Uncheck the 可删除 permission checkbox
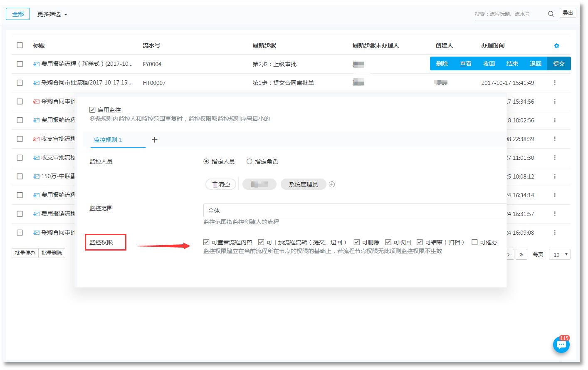 tap(357, 242)
